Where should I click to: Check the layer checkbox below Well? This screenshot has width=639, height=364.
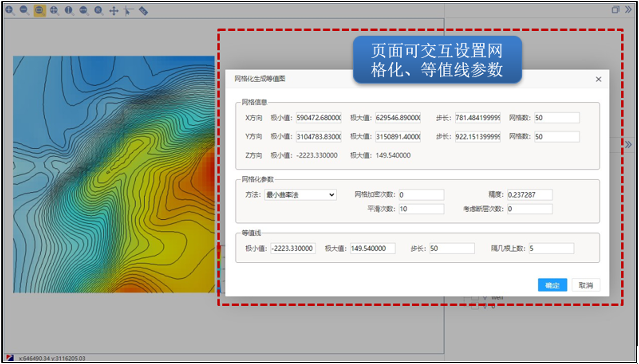[x=475, y=306]
